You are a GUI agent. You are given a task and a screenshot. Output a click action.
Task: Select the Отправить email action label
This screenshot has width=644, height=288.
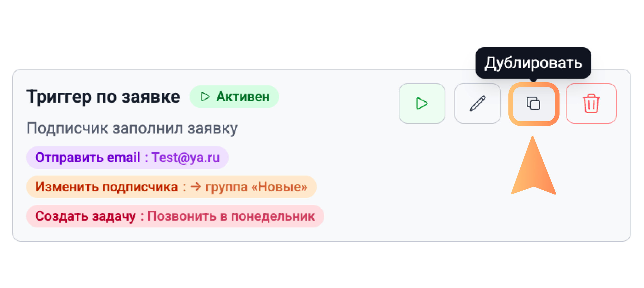tap(88, 158)
